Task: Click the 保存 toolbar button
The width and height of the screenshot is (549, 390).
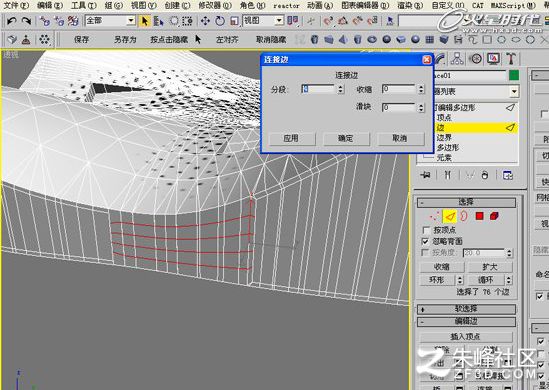Action: [82, 40]
